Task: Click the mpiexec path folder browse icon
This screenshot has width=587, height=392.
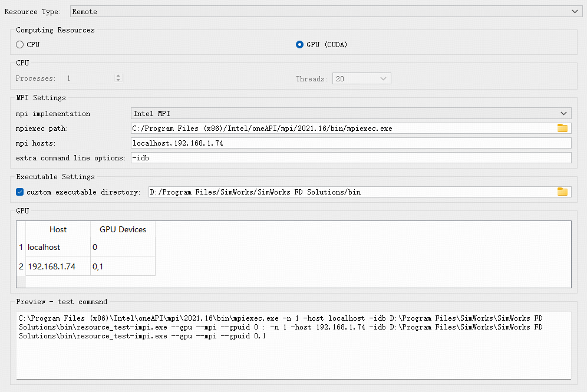Action: [562, 128]
